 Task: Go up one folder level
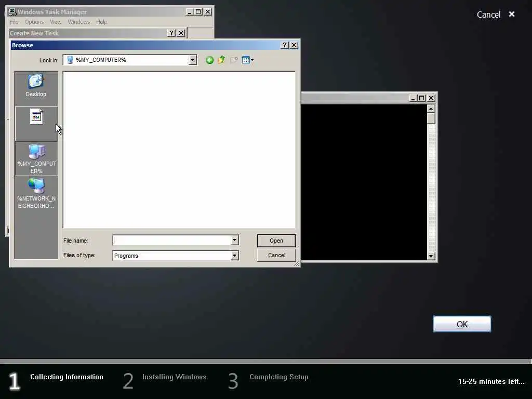click(x=221, y=60)
